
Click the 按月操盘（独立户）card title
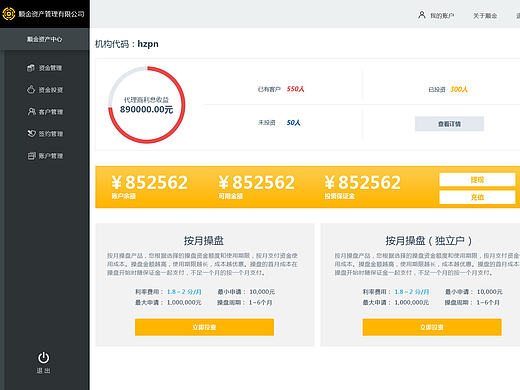coord(428,240)
